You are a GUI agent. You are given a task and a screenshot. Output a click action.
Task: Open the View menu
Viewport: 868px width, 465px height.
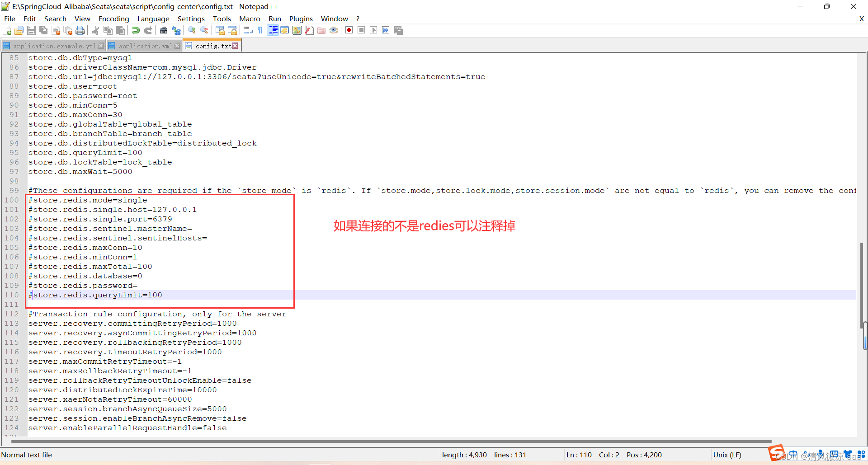[x=82, y=19]
